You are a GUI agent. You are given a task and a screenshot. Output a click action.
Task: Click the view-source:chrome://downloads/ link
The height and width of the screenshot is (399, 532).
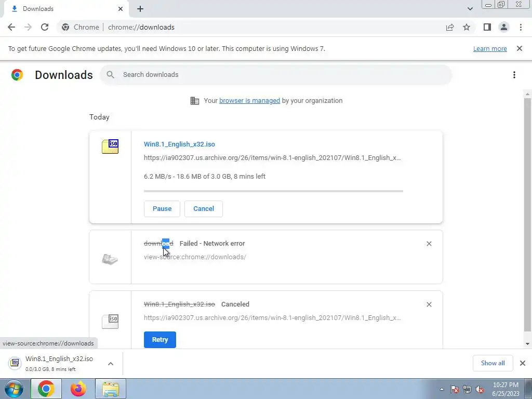click(195, 257)
